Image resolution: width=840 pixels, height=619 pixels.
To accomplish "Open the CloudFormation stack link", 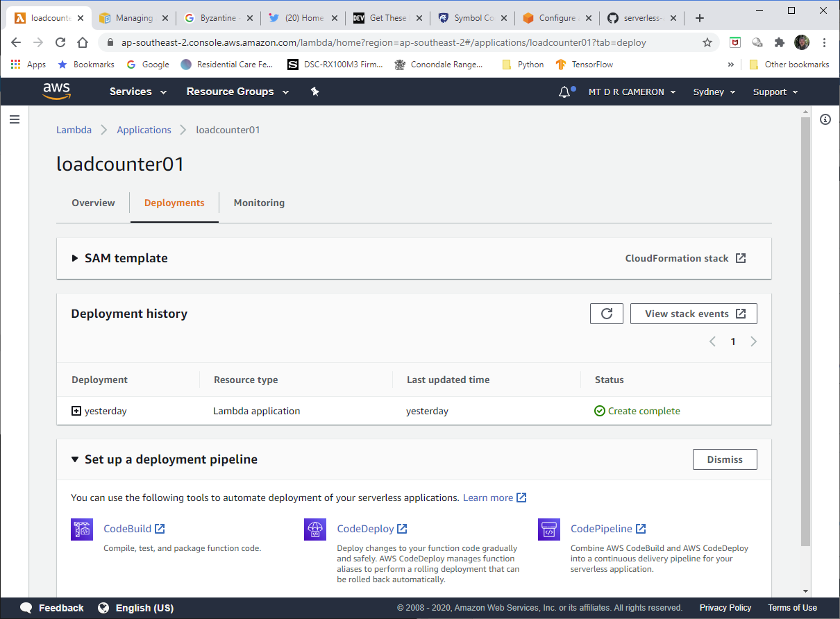I will pyautogui.click(x=685, y=258).
